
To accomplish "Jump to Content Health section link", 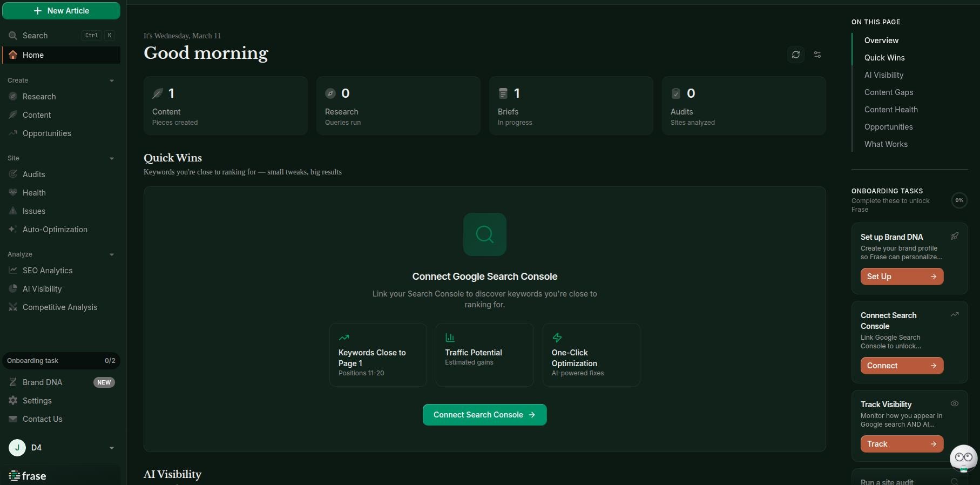I will (891, 110).
